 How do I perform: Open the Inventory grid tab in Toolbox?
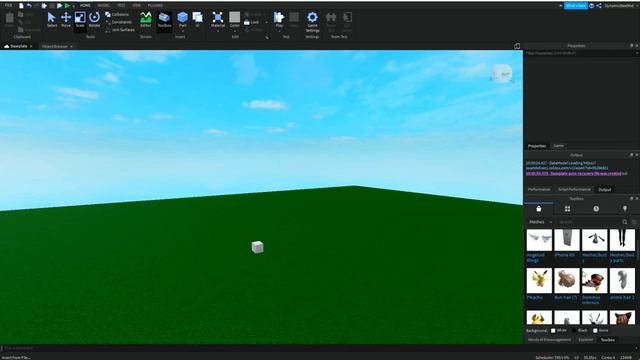click(567, 209)
